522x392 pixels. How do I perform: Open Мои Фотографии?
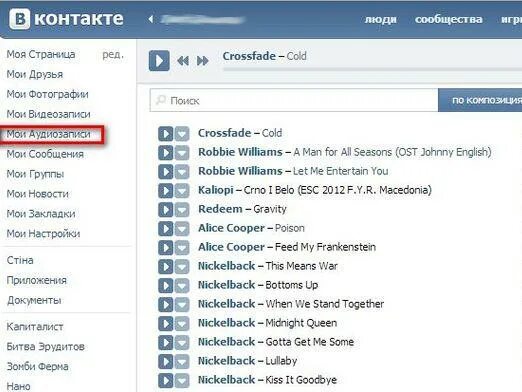pos(48,94)
